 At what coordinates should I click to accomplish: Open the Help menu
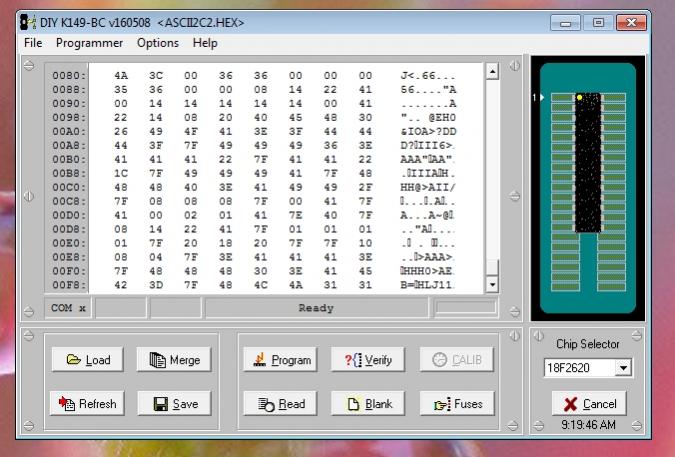tap(205, 43)
